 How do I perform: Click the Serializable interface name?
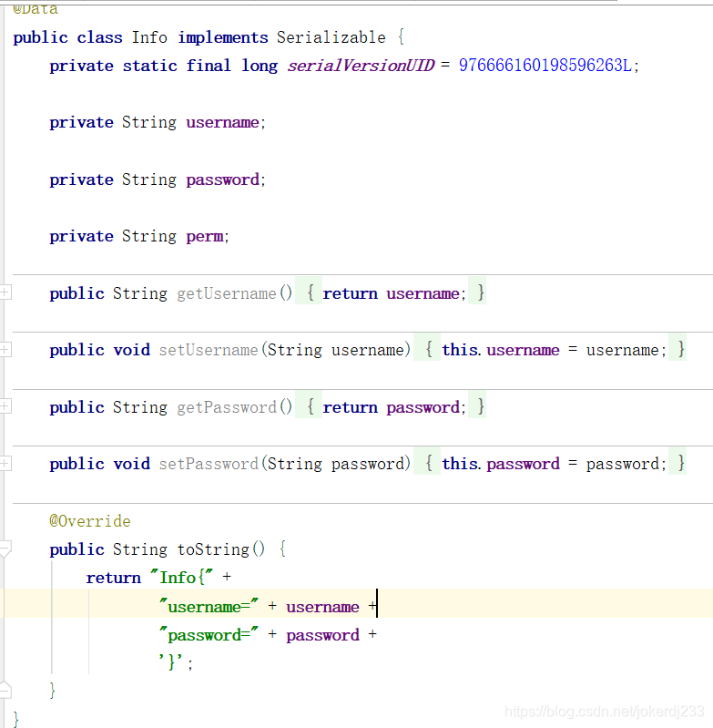pos(331,37)
